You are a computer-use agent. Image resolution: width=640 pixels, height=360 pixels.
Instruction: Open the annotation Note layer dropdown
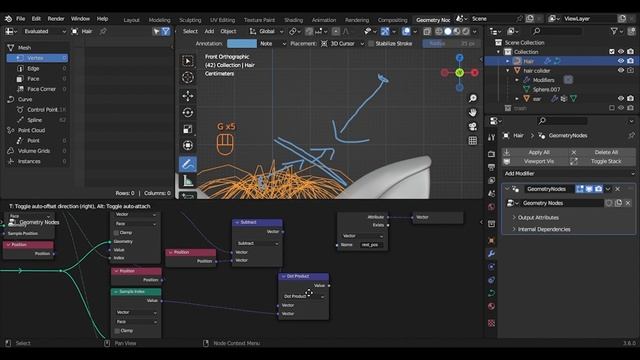point(273,44)
